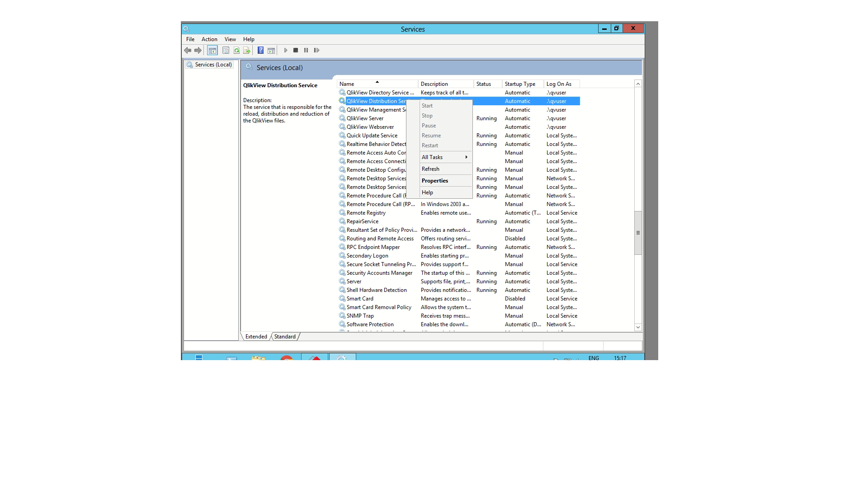This screenshot has height=488, width=868.
Task: Select the RepairService row
Action: 459,221
